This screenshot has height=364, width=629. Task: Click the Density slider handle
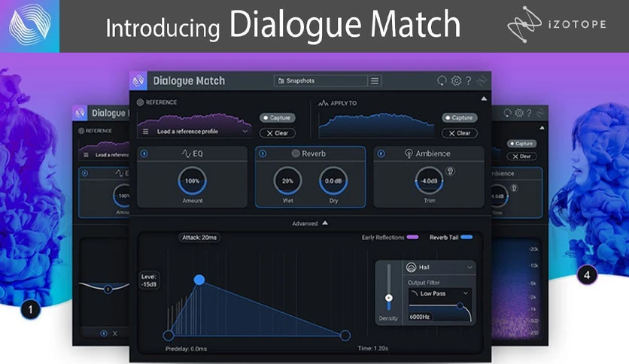[389, 298]
